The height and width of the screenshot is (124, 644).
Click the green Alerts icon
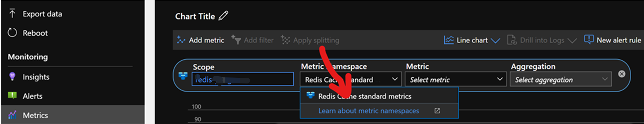(12, 96)
